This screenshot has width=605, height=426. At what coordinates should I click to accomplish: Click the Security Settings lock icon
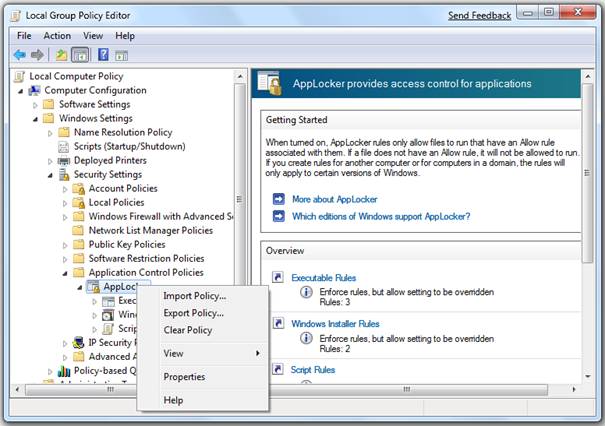pyautogui.click(x=64, y=174)
